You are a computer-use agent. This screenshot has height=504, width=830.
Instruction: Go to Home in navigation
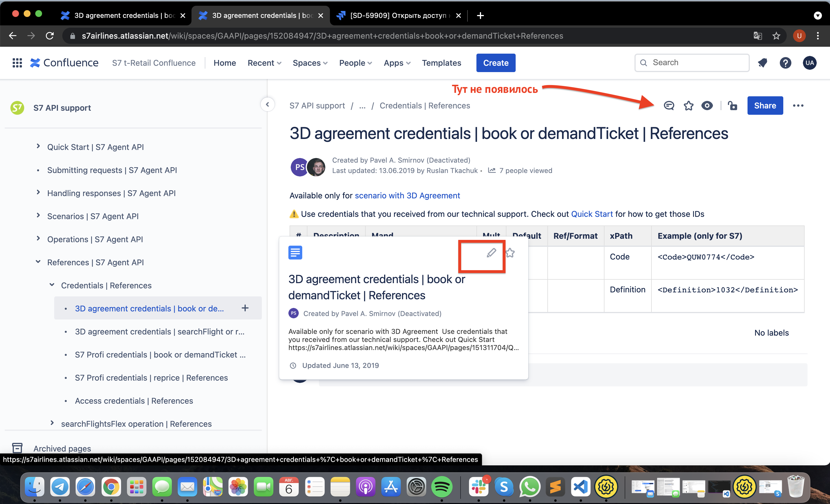[225, 63]
